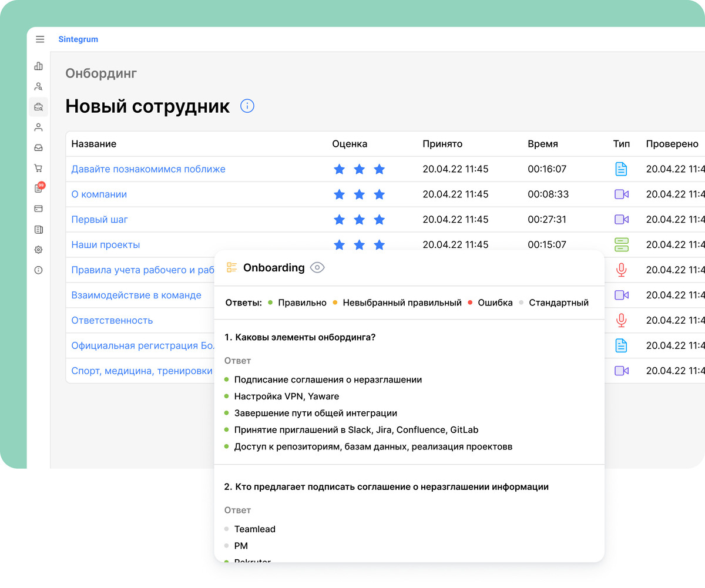This screenshot has width=705, height=588.
Task: Select the briefcase search sidebar icon
Action: point(39,107)
